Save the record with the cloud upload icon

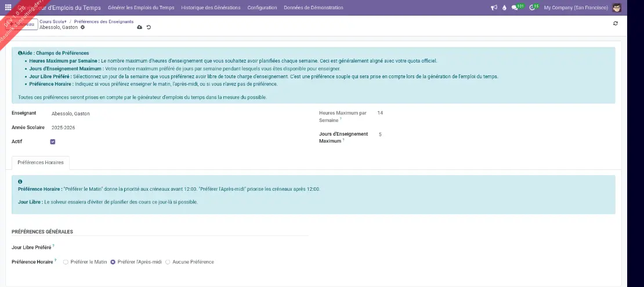pos(139,27)
